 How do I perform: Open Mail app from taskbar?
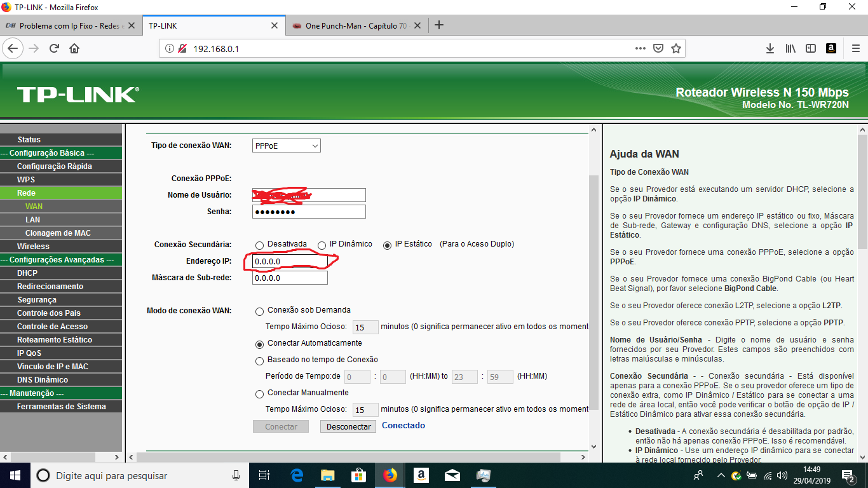(x=452, y=475)
